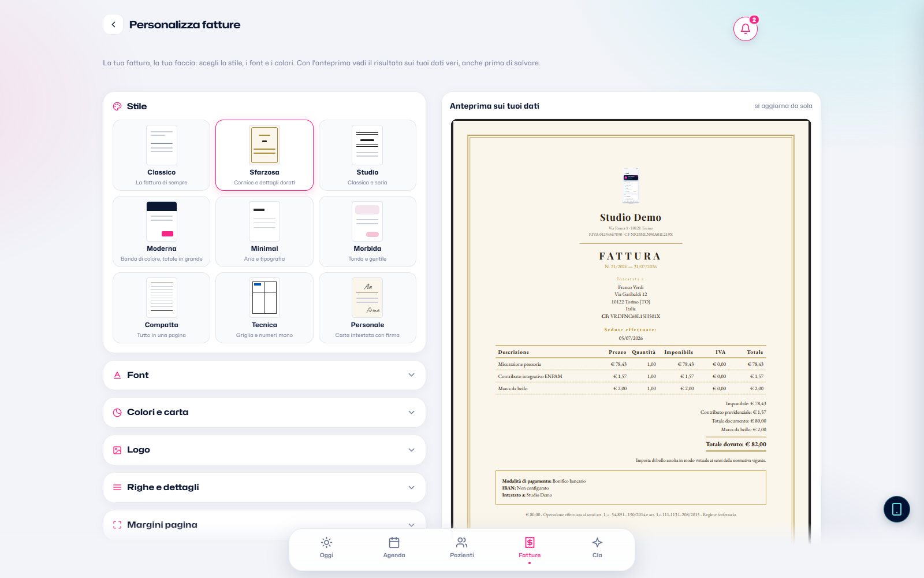Go back with the arrow button
Screen dimensions: 924x578
point(113,24)
